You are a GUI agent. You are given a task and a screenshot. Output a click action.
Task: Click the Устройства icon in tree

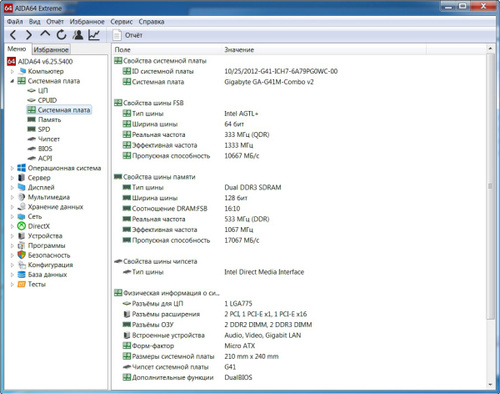pos(21,236)
